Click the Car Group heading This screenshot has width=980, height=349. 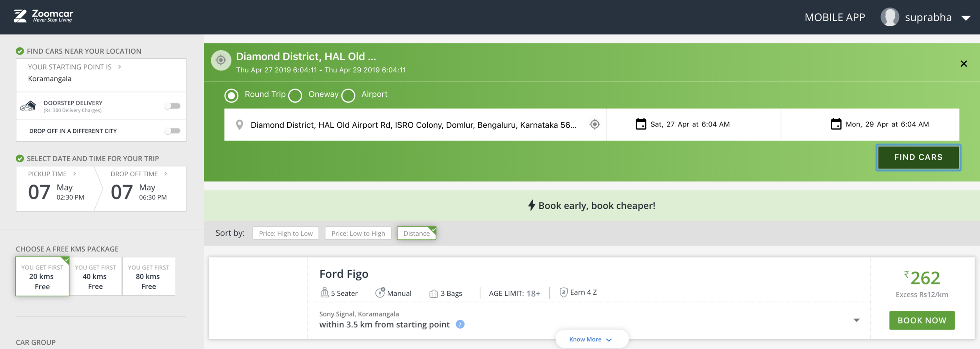click(x=36, y=342)
